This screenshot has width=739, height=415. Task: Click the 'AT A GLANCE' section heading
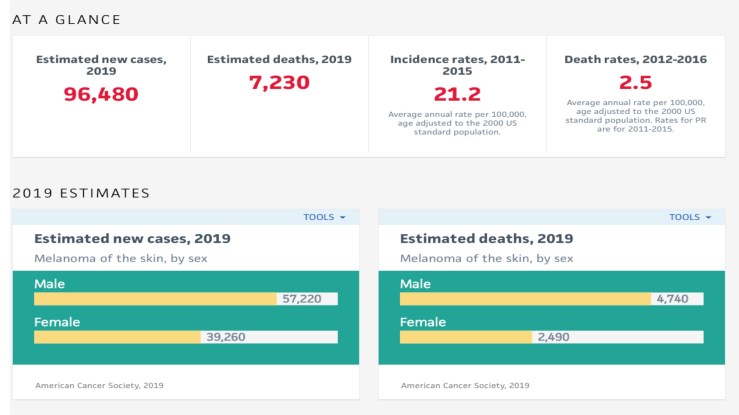coord(66,20)
